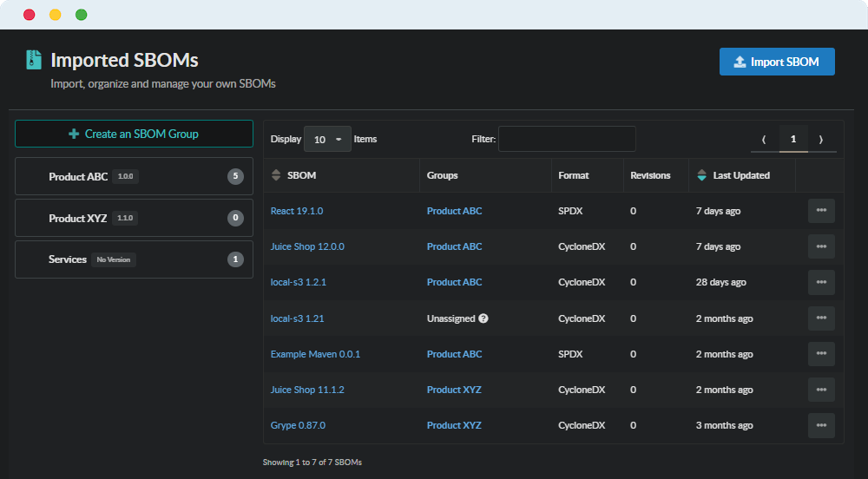The height and width of the screenshot is (479, 868).
Task: Open the React 19.1.0 SBOM link
Action: (x=297, y=211)
